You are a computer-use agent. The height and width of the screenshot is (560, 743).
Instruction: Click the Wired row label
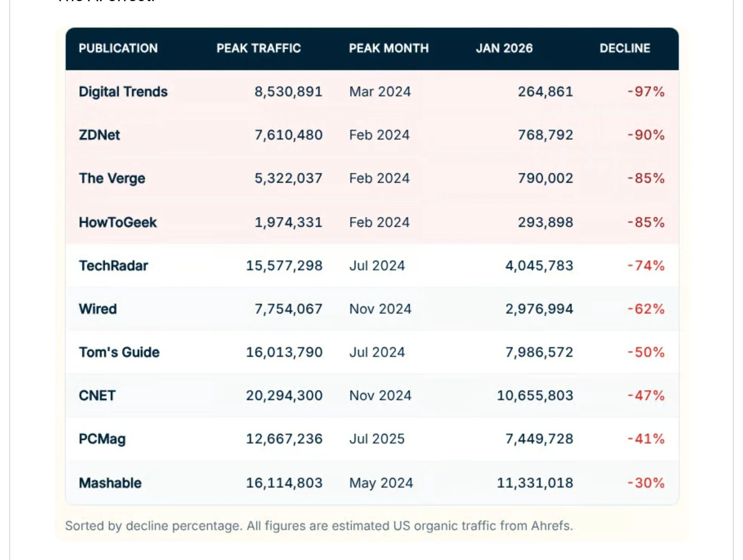tap(98, 309)
